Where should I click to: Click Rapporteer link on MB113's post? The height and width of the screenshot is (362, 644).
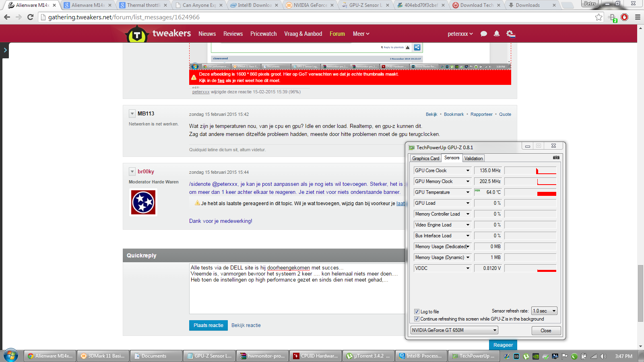pos(481,114)
